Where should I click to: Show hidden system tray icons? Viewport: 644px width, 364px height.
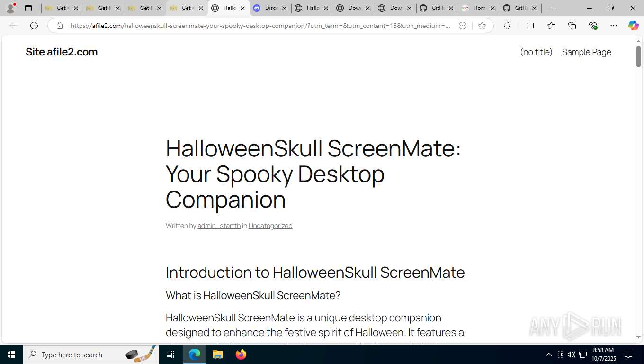[x=548, y=355]
